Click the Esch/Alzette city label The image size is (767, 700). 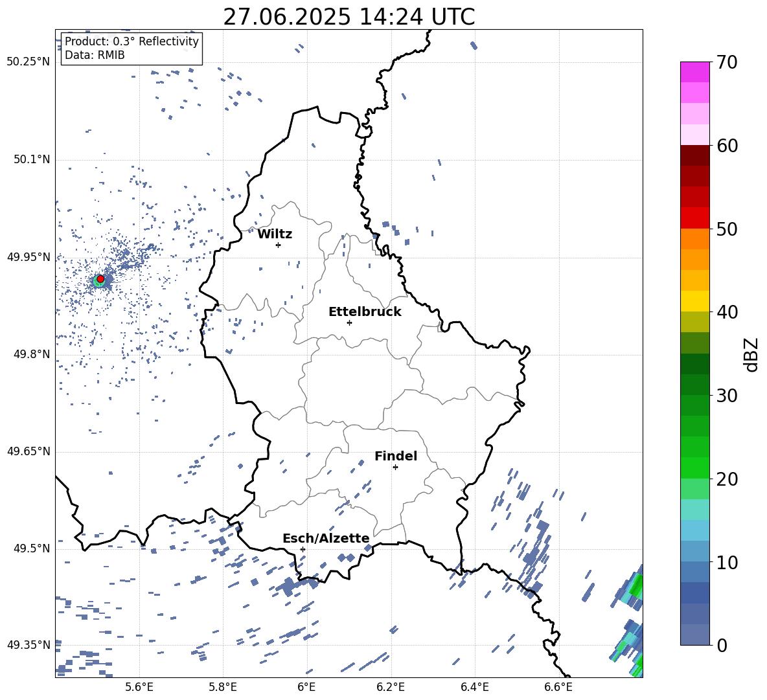pos(326,538)
